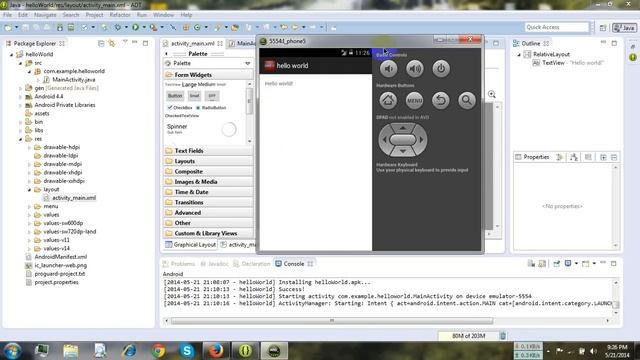The width and height of the screenshot is (640, 360).
Task: Expand the Layouts palette category
Action: [x=209, y=161]
